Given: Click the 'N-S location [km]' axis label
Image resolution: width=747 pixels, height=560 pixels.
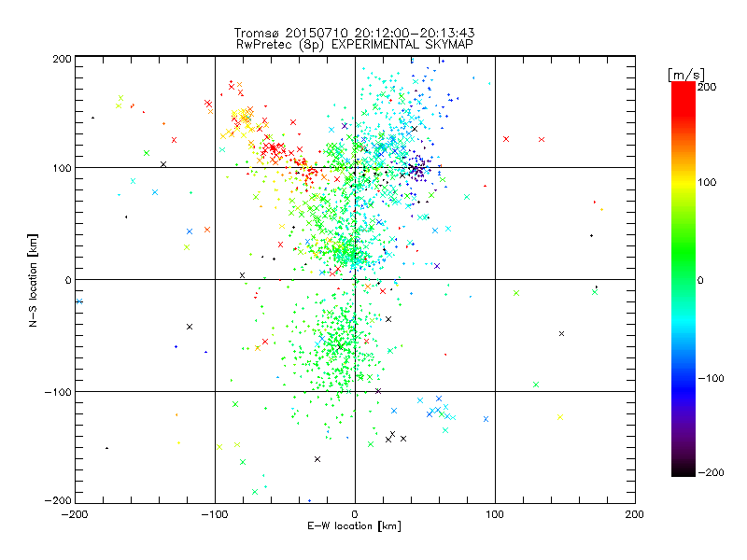Looking at the screenshot, I should tap(33, 280).
